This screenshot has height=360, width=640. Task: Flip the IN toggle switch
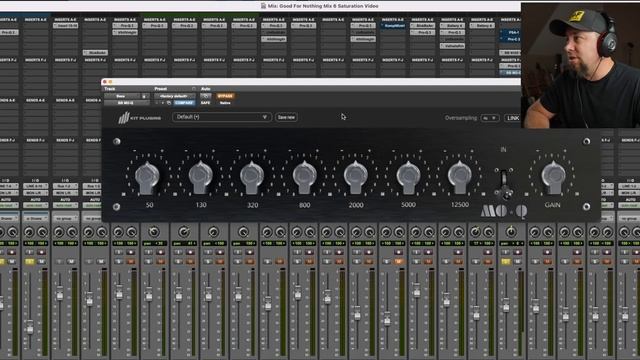pos(504,184)
